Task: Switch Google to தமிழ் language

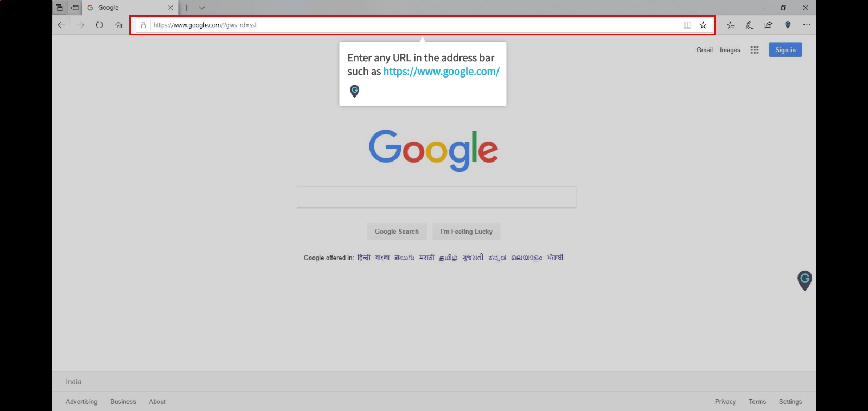Action: tap(448, 258)
